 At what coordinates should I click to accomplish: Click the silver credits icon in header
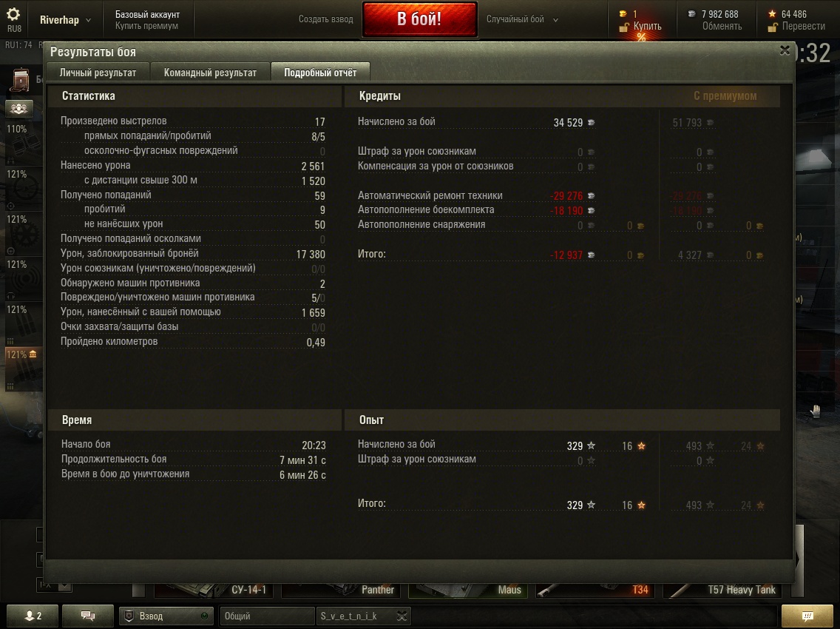(691, 14)
